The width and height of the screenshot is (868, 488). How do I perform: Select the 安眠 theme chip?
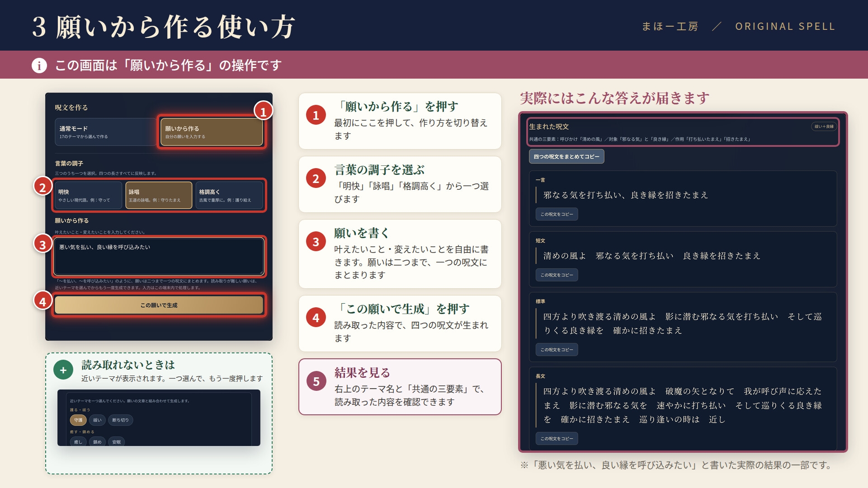pos(117,441)
